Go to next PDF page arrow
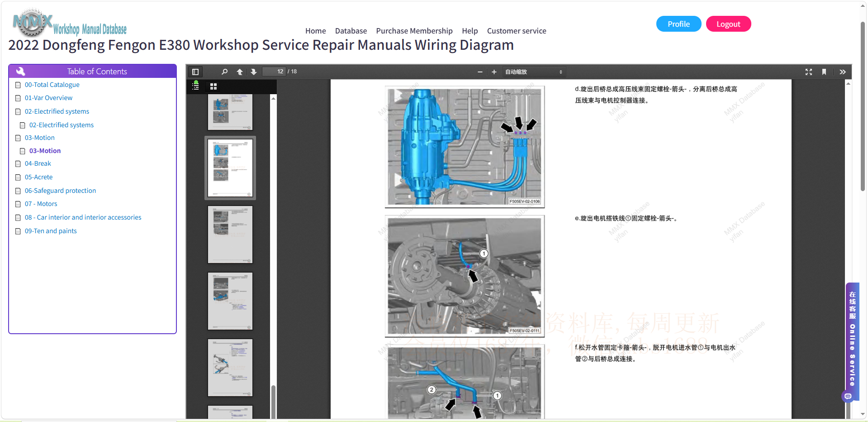 click(x=254, y=72)
